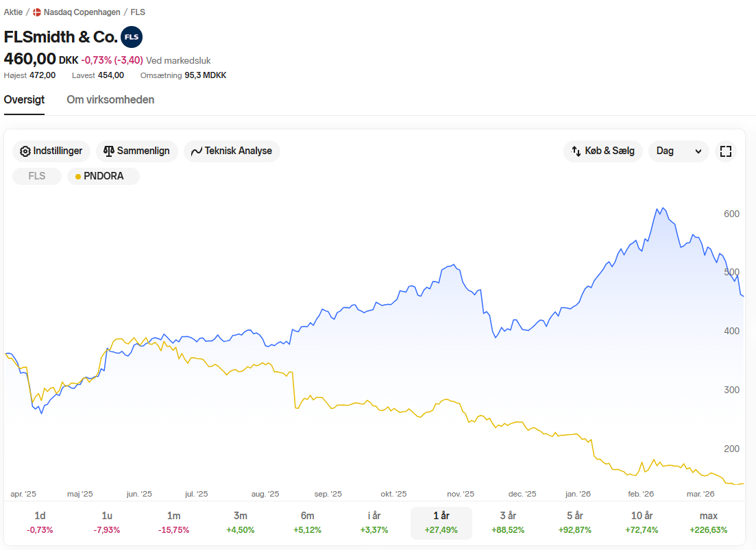Toggle fullscreen chart icon

tap(726, 151)
